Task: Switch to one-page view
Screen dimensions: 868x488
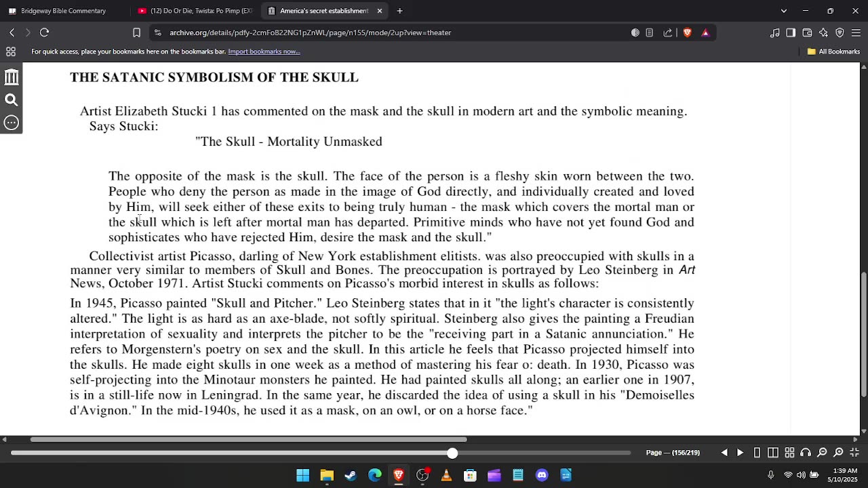Action: coord(757,453)
